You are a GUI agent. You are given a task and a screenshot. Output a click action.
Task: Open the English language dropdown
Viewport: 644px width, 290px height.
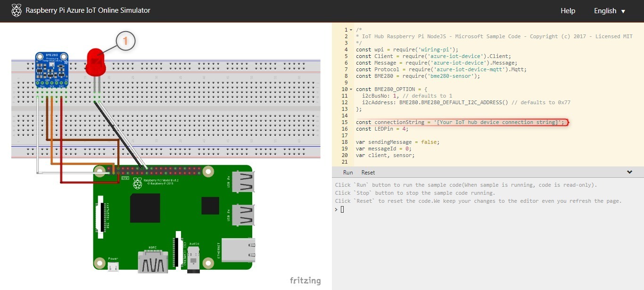click(610, 11)
